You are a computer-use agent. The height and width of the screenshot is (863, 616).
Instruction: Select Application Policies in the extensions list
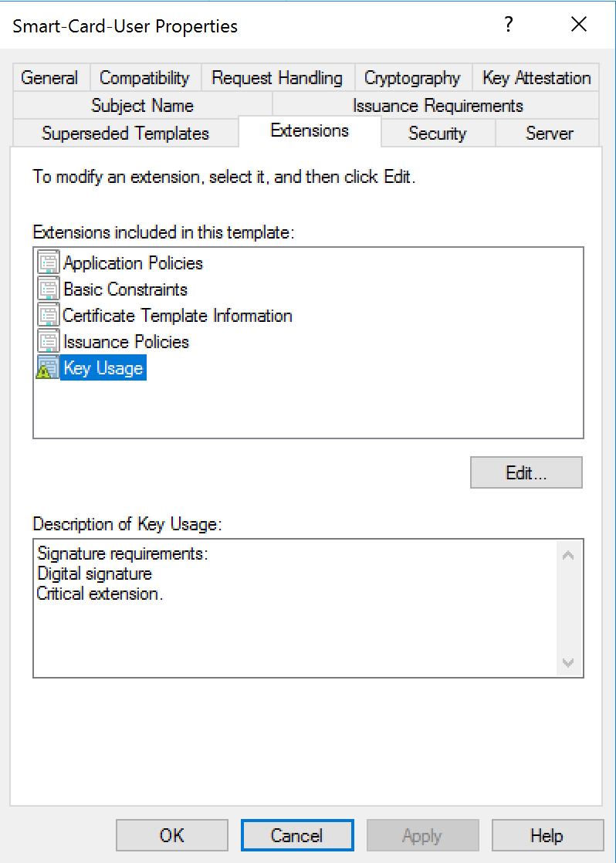pos(134,262)
